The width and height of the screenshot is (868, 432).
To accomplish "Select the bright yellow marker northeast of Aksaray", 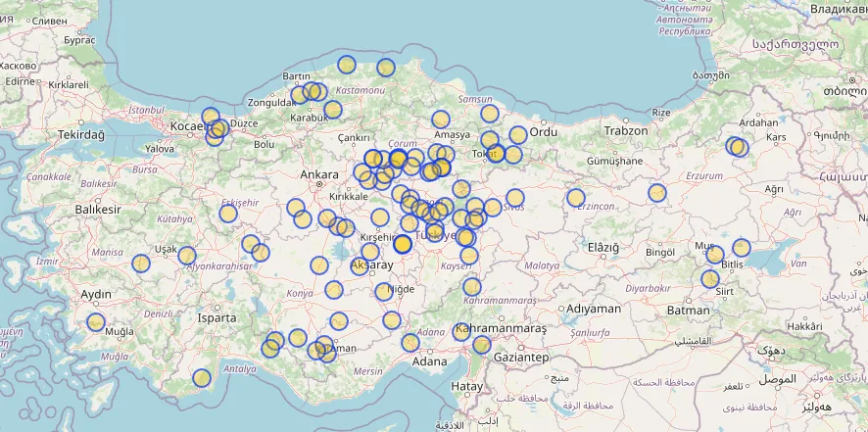I will (x=402, y=244).
